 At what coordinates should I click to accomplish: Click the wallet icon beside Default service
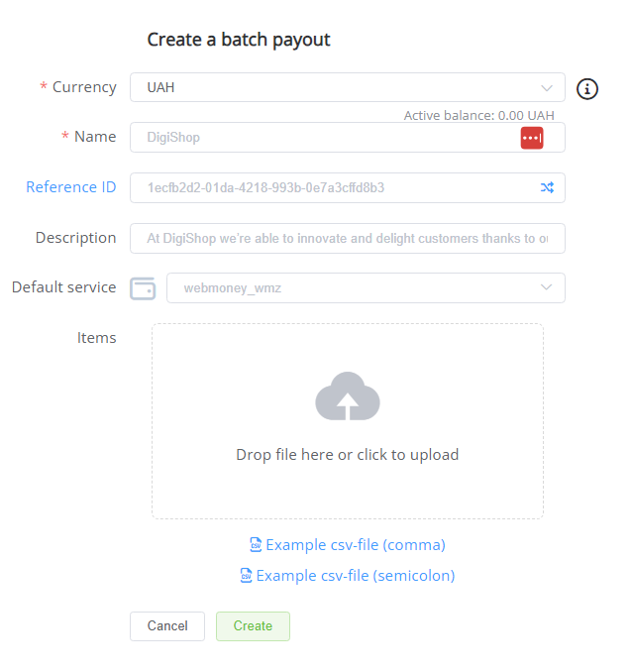[143, 288]
